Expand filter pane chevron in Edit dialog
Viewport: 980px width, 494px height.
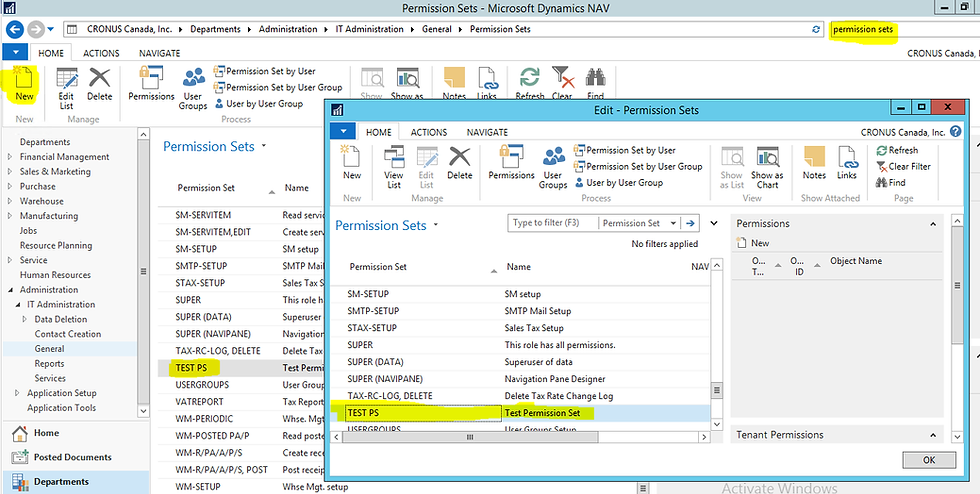coord(714,223)
